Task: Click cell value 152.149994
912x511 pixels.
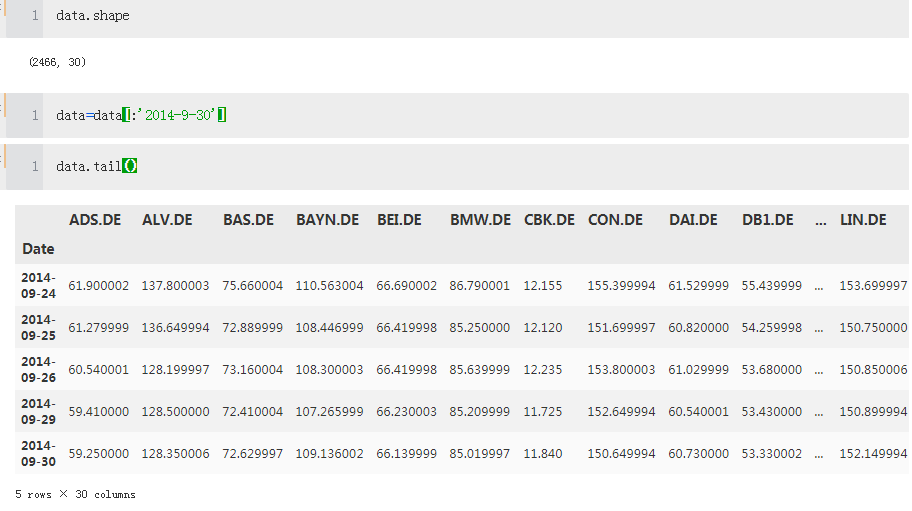Action: tap(873, 453)
